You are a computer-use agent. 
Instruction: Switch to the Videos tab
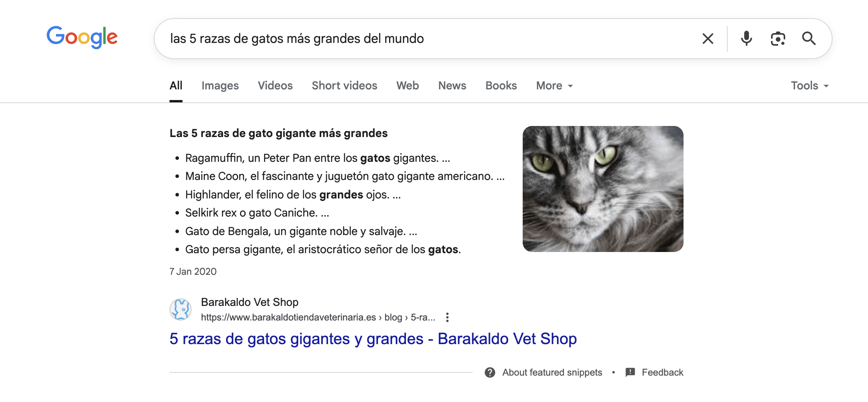(x=275, y=86)
